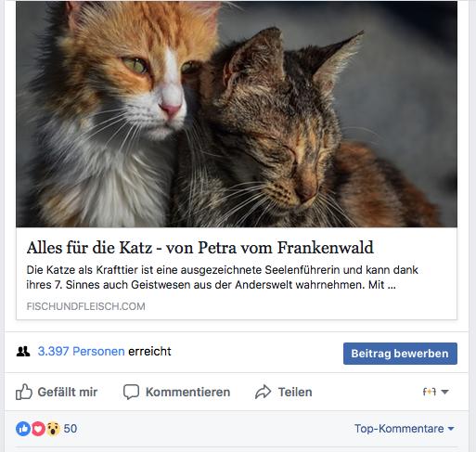Open the post-as page identity selector
This screenshot has height=452, width=476.
pyautogui.click(x=435, y=392)
